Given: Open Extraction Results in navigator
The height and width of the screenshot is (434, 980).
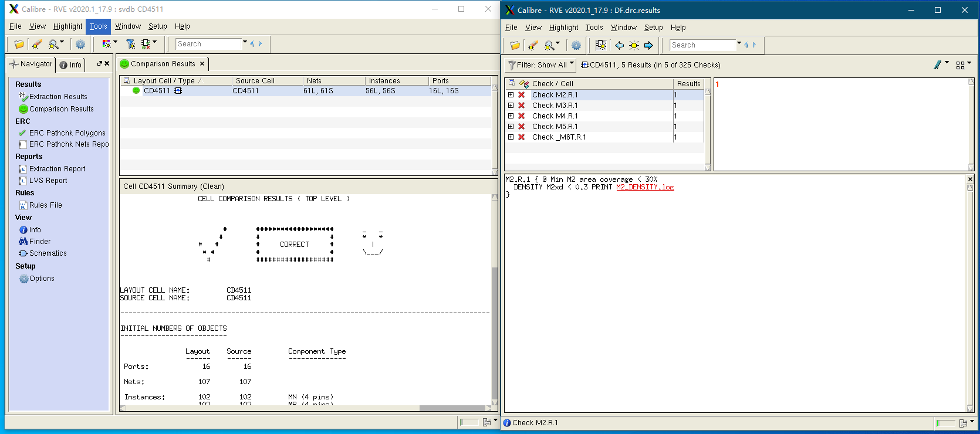Looking at the screenshot, I should click(x=53, y=97).
